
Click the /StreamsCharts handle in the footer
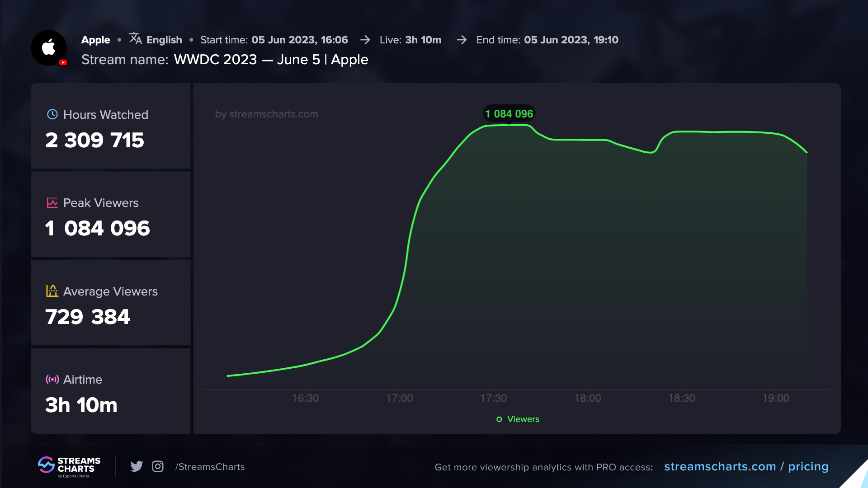point(210,466)
